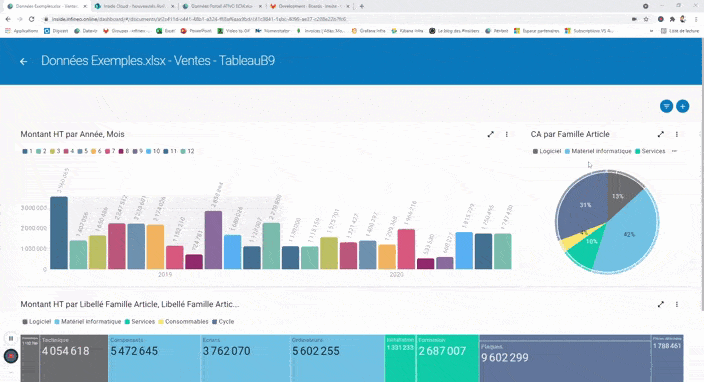Screen dimensions: 704x382
Task: Toggle month 5 series in bar legend
Action: pyautogui.click(x=83, y=151)
